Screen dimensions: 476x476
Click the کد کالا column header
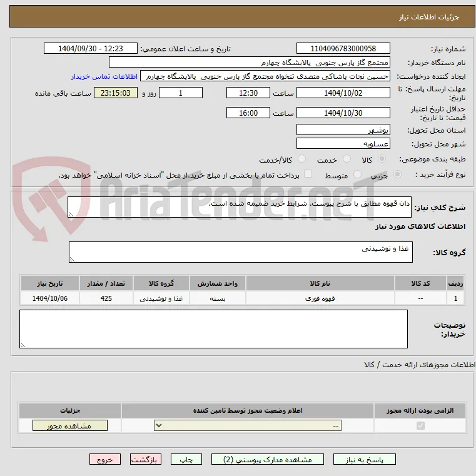coord(420,283)
